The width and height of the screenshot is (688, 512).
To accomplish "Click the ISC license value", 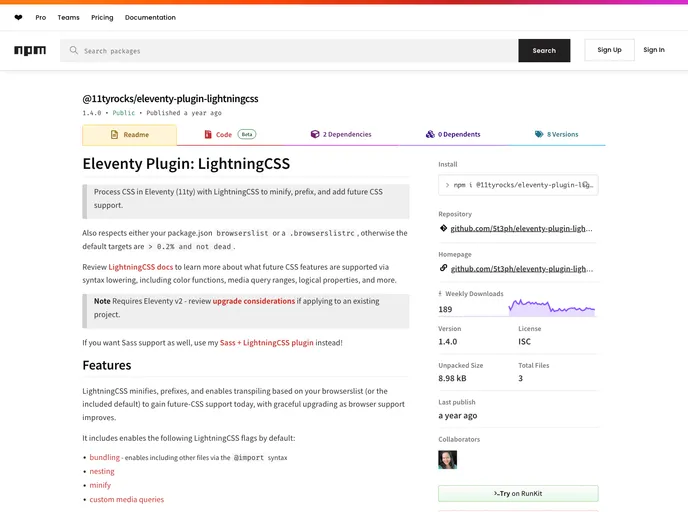I will tap(524, 341).
